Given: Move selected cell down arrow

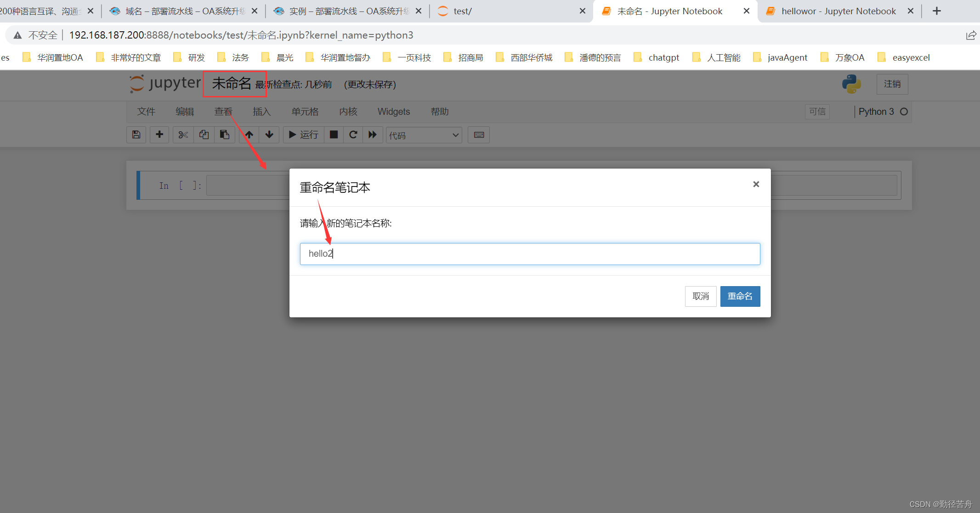Looking at the screenshot, I should 269,135.
